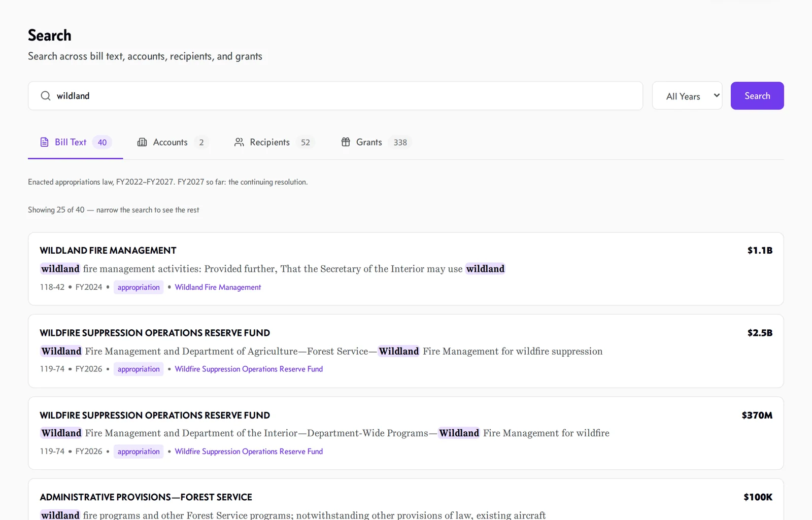Click the Showing 25 of 40 notice
Image resolution: width=812 pixels, height=520 pixels.
pyautogui.click(x=114, y=210)
